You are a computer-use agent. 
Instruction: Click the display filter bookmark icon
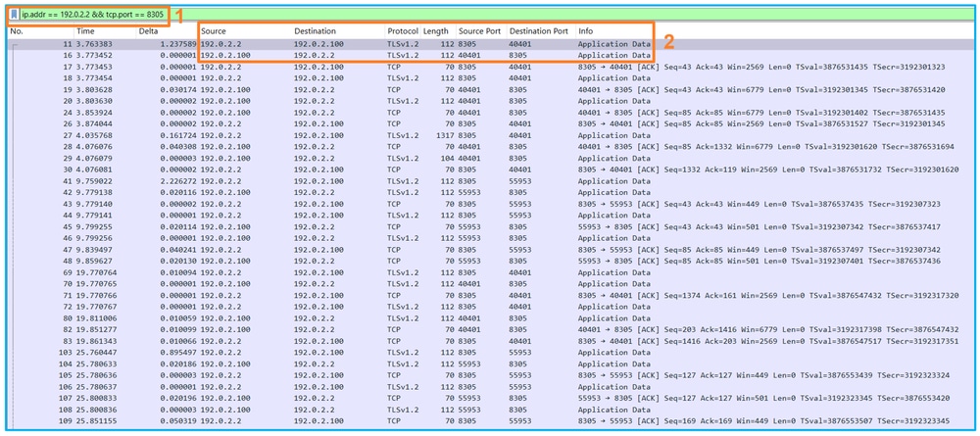click(x=14, y=14)
